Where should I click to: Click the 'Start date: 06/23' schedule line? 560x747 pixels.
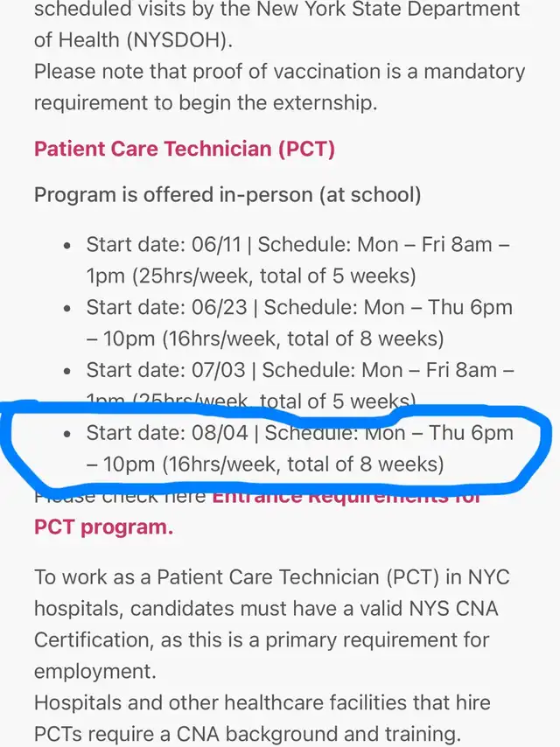pyautogui.click(x=299, y=323)
